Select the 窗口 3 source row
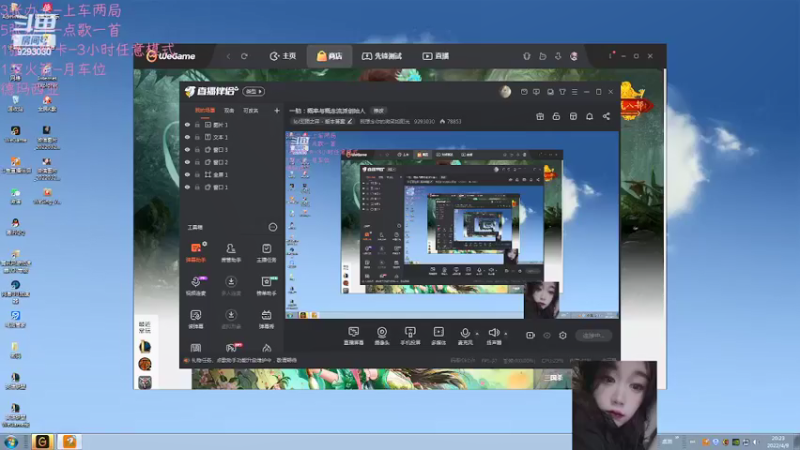800x450 pixels. tap(232, 149)
